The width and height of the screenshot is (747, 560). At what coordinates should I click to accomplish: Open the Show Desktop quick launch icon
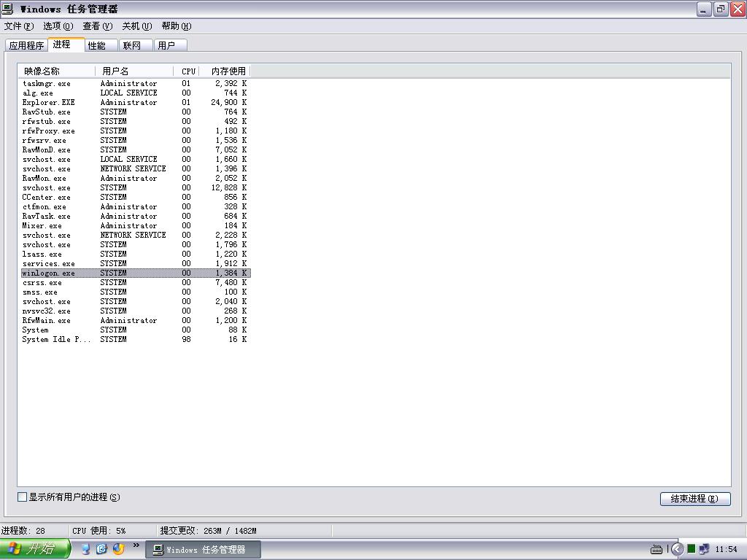[86, 549]
